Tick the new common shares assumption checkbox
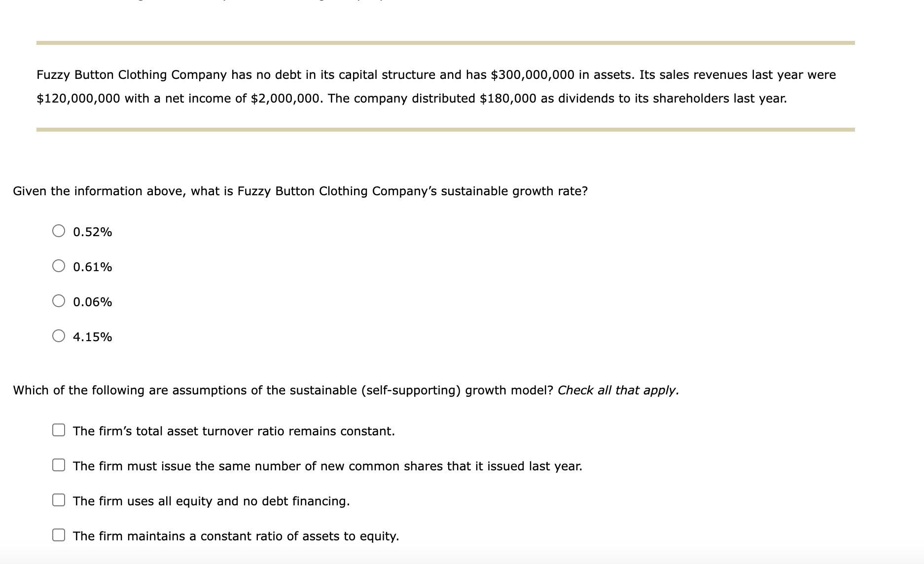This screenshot has height=564, width=924. coord(59,465)
